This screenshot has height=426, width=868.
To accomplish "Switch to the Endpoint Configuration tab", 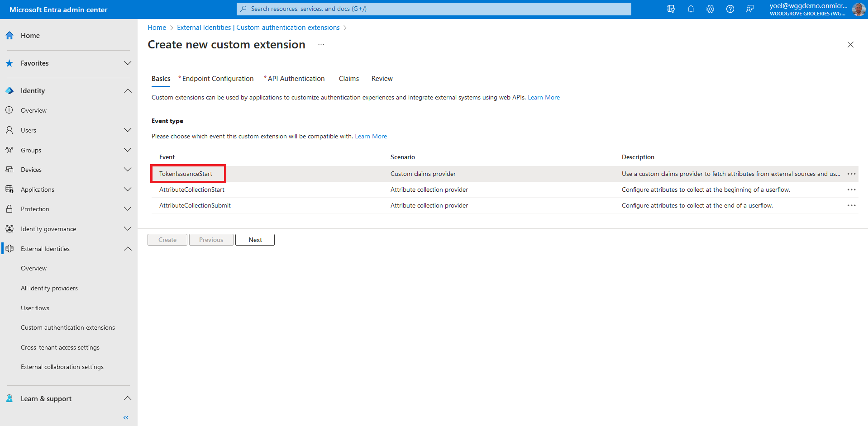I will pyautogui.click(x=217, y=79).
